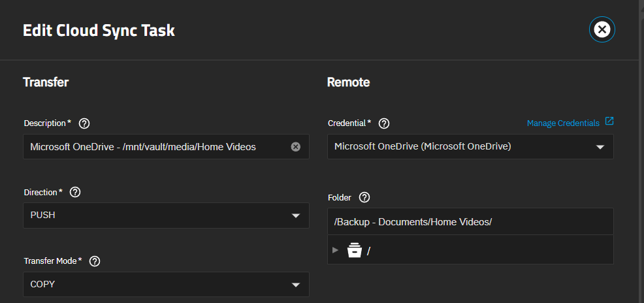Image resolution: width=644 pixels, height=303 pixels.
Task: Click the external link icon beside Manage Credentials
Action: click(x=609, y=121)
